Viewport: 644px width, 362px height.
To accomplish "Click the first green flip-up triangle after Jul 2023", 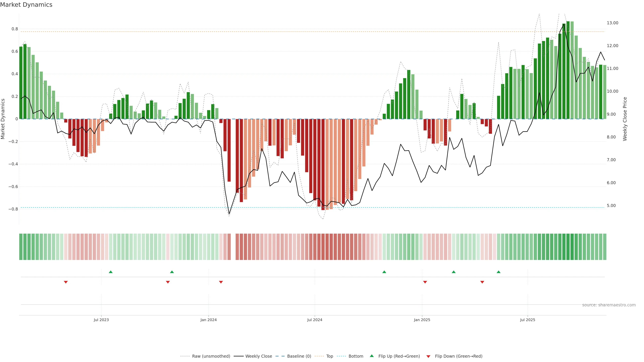I will point(111,272).
